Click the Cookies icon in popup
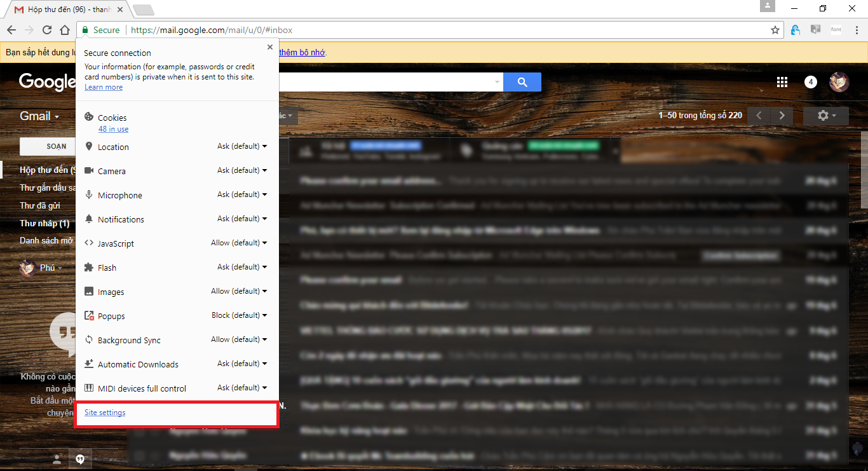The width and height of the screenshot is (868, 471). (89, 117)
